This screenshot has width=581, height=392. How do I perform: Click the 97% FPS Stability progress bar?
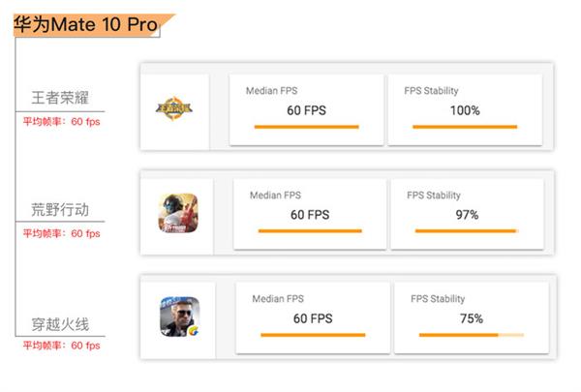pos(467,230)
